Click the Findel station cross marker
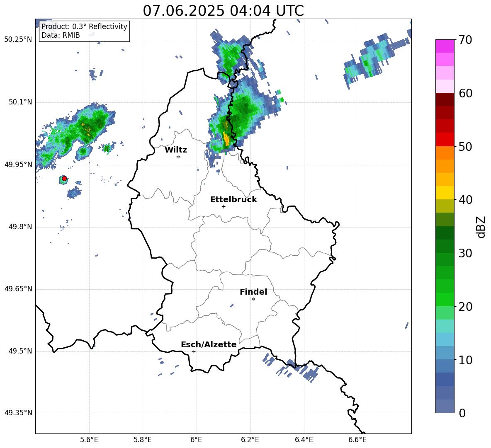Image resolution: width=491 pixels, height=448 pixels. pyautogui.click(x=253, y=299)
